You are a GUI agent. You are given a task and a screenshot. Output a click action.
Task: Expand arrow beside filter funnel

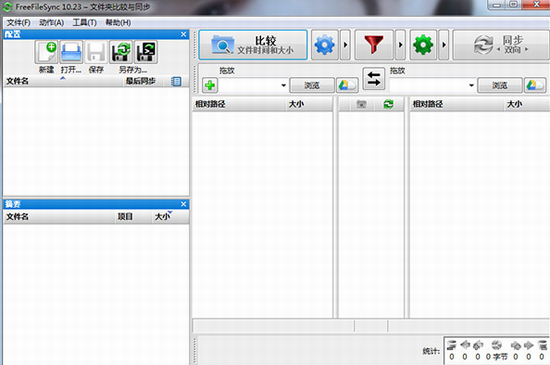pyautogui.click(x=401, y=45)
